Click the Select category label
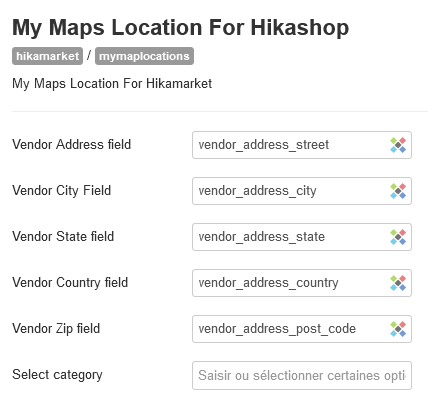Viewport: 428px width, 412px height. pos(57,375)
